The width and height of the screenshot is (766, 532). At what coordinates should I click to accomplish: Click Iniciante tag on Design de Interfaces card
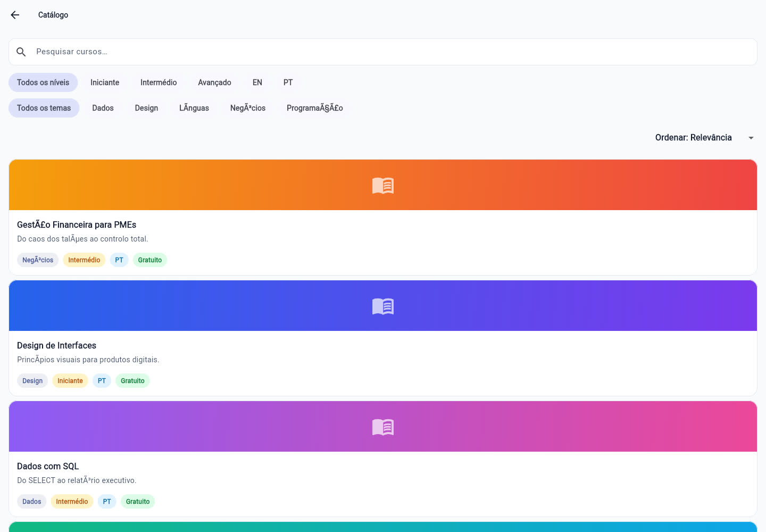point(70,381)
